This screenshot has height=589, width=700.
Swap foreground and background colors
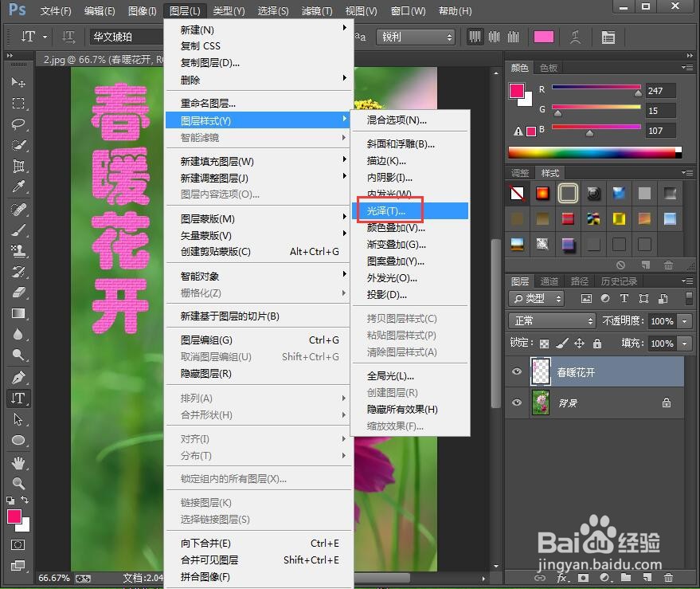pos(25,500)
